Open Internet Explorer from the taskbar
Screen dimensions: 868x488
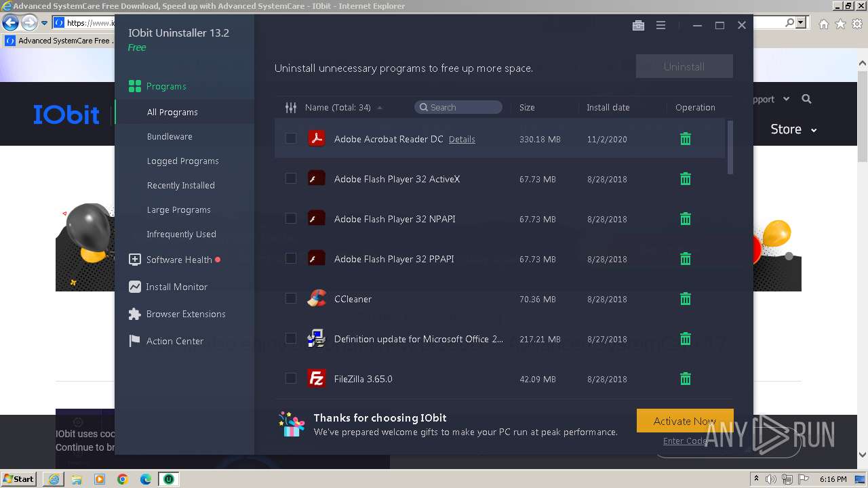(54, 479)
